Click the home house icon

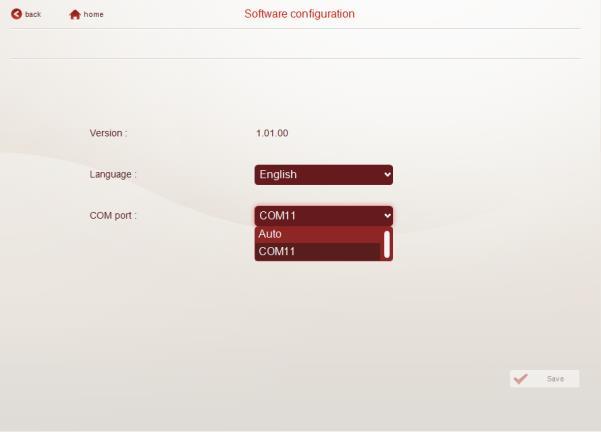click(x=75, y=15)
